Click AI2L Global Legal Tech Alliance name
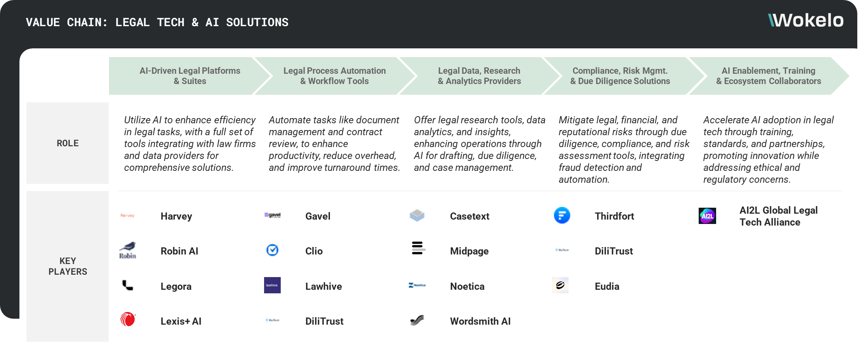This screenshot has width=868, height=352. pos(778,216)
